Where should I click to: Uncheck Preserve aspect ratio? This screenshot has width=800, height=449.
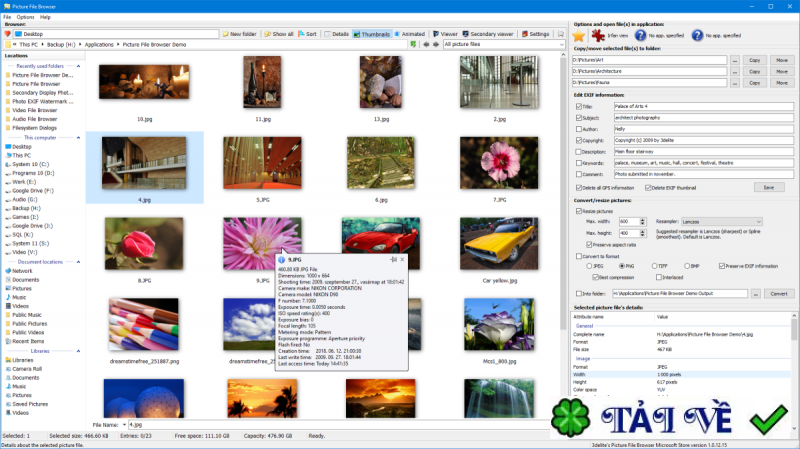(x=590, y=245)
